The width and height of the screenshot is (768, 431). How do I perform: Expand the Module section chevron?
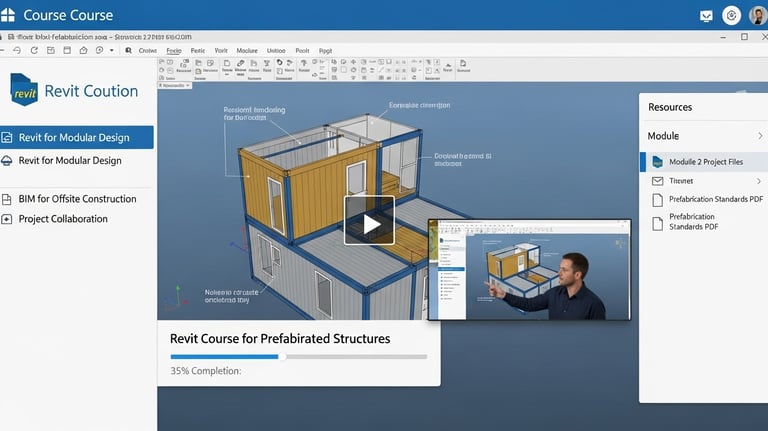pyautogui.click(x=760, y=136)
